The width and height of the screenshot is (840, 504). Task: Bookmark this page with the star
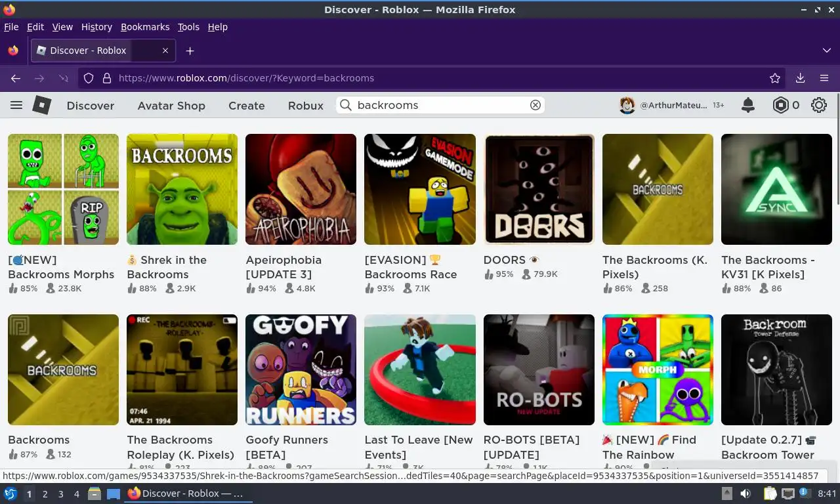775,78
